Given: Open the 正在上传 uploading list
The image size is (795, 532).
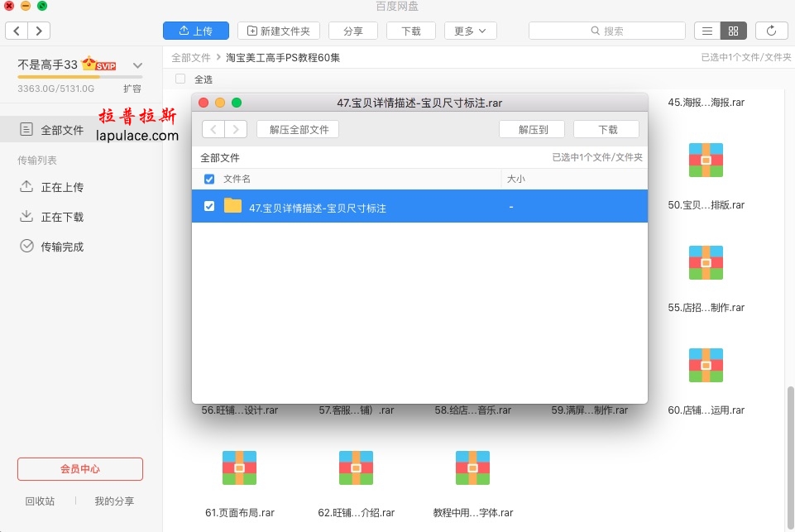Looking at the screenshot, I should click(62, 187).
